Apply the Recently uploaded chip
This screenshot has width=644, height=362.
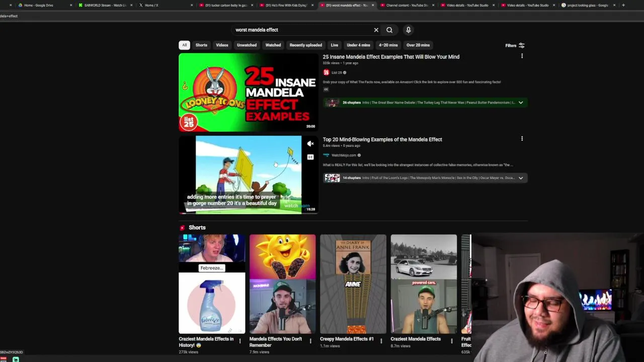(x=305, y=45)
